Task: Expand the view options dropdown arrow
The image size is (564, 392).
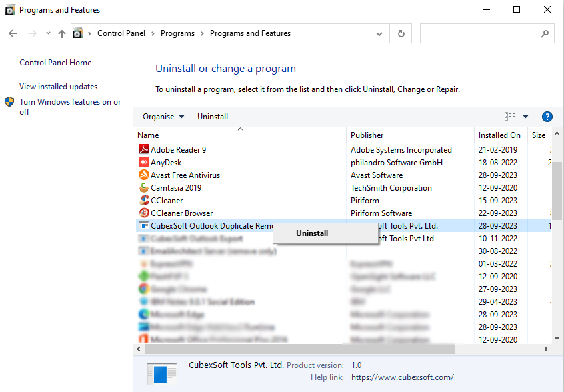Action: click(x=525, y=117)
